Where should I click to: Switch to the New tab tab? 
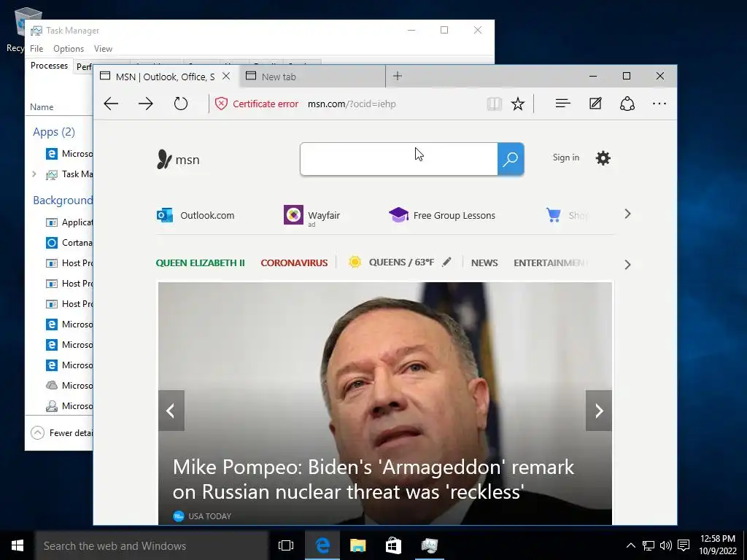[312, 77]
